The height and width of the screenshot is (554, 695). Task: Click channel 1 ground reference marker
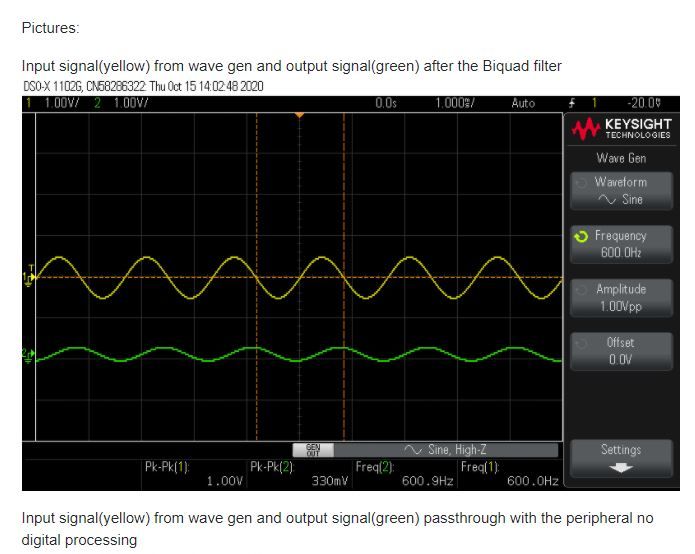tap(29, 278)
